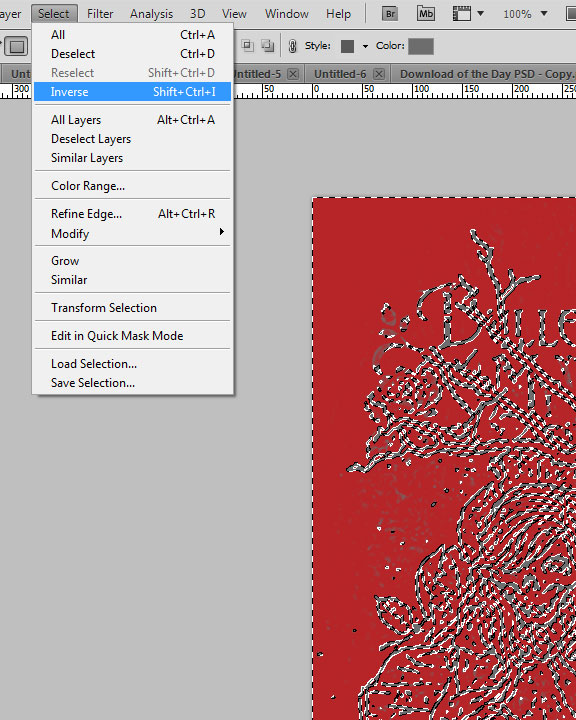Viewport: 576px width, 720px height.
Task: Choose Transform Selection
Action: [x=132, y=308]
